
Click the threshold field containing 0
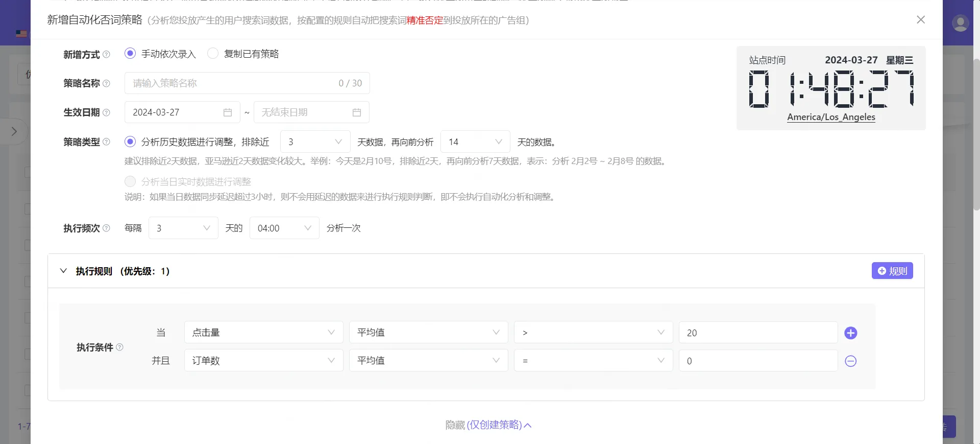[758, 361]
